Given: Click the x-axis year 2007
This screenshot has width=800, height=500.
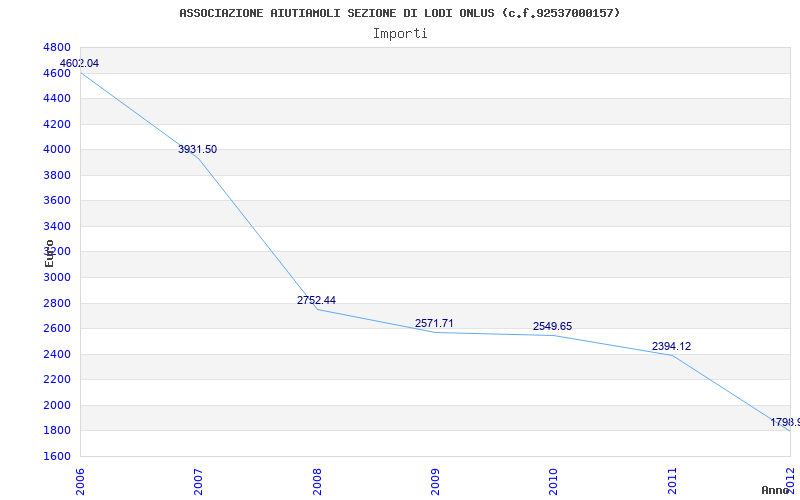Looking at the screenshot, I should (198, 481).
